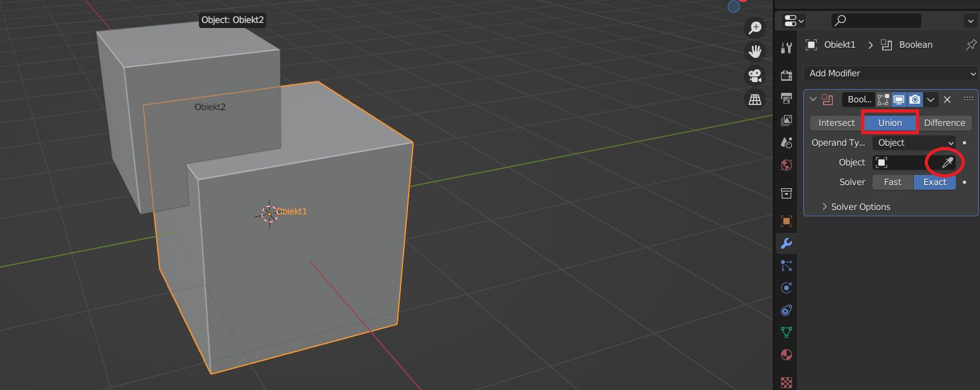Pick object with the eyedropper icon
The width and height of the screenshot is (980, 390).
point(947,163)
